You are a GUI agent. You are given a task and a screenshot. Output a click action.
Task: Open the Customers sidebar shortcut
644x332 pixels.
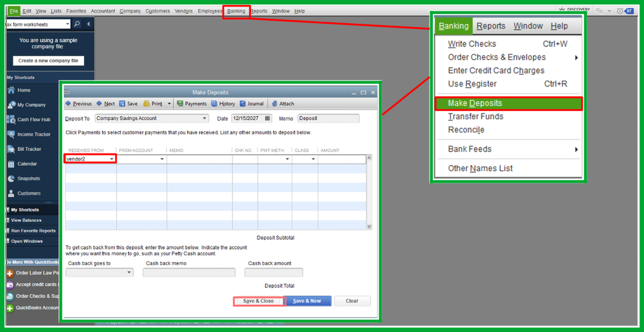(x=29, y=193)
